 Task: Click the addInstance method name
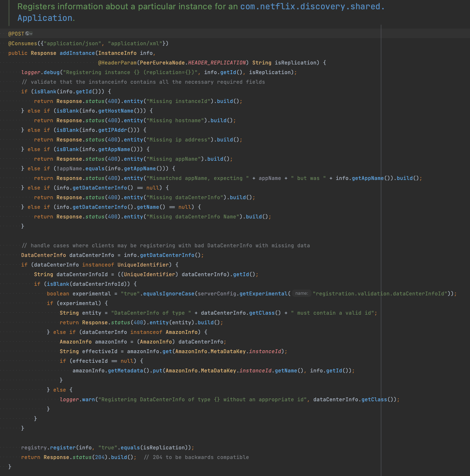pos(77,53)
